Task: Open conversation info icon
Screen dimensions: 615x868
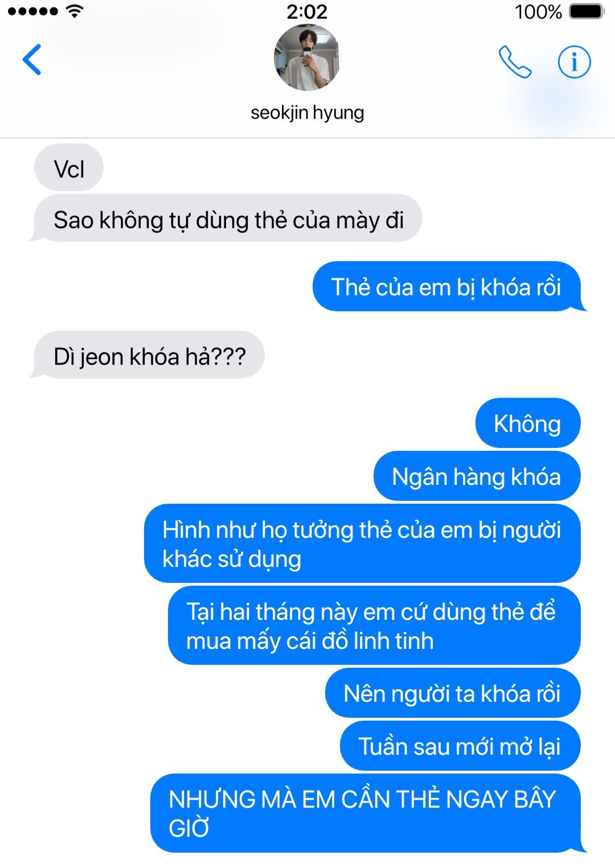Action: tap(574, 61)
